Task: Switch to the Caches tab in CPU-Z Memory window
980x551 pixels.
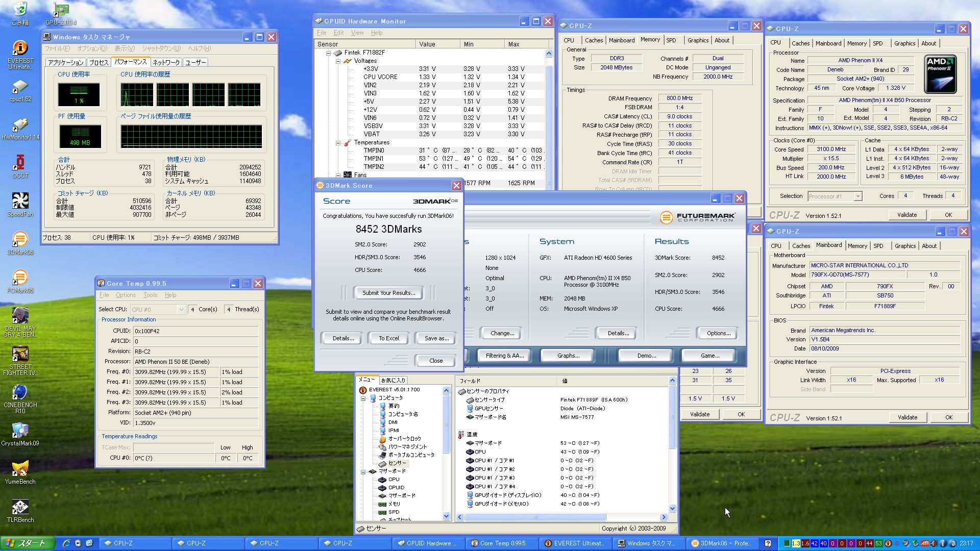Action: (x=594, y=40)
